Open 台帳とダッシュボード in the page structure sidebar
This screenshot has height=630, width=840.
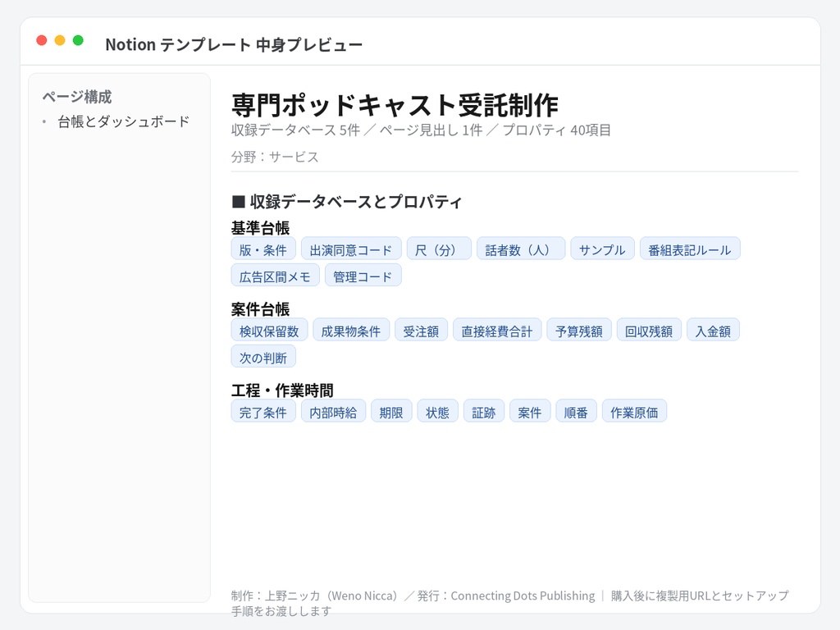[123, 121]
